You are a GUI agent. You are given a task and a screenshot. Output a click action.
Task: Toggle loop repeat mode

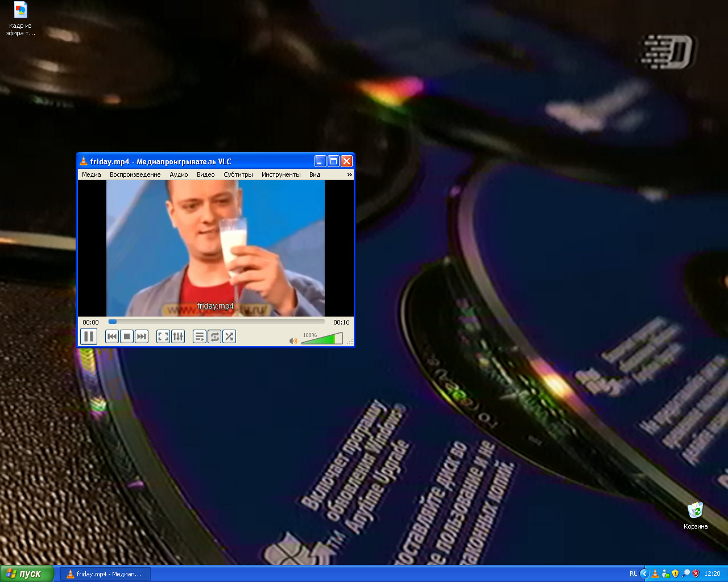214,337
